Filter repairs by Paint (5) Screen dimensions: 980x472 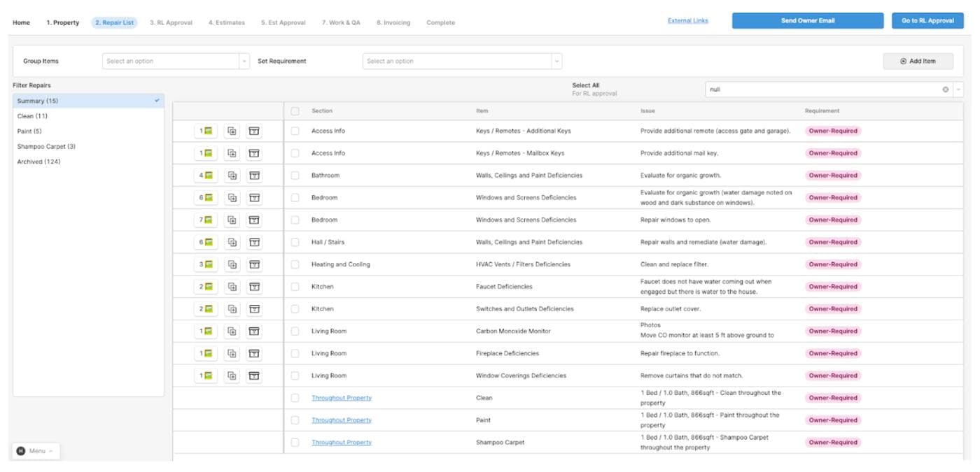click(29, 131)
